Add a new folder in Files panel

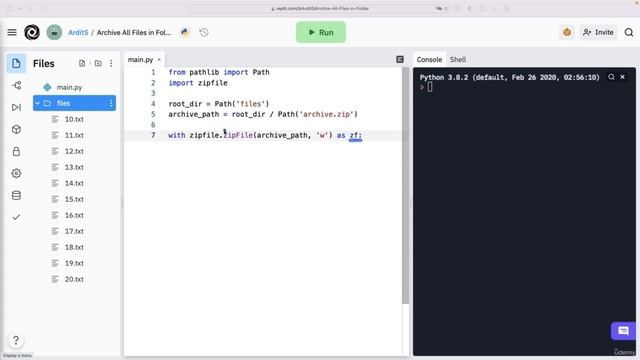(x=98, y=63)
